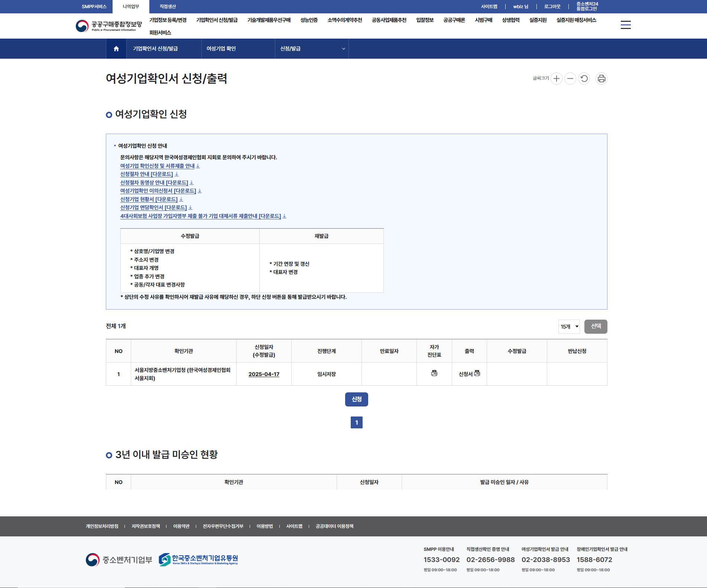Go to pagination page 1

(x=356, y=422)
